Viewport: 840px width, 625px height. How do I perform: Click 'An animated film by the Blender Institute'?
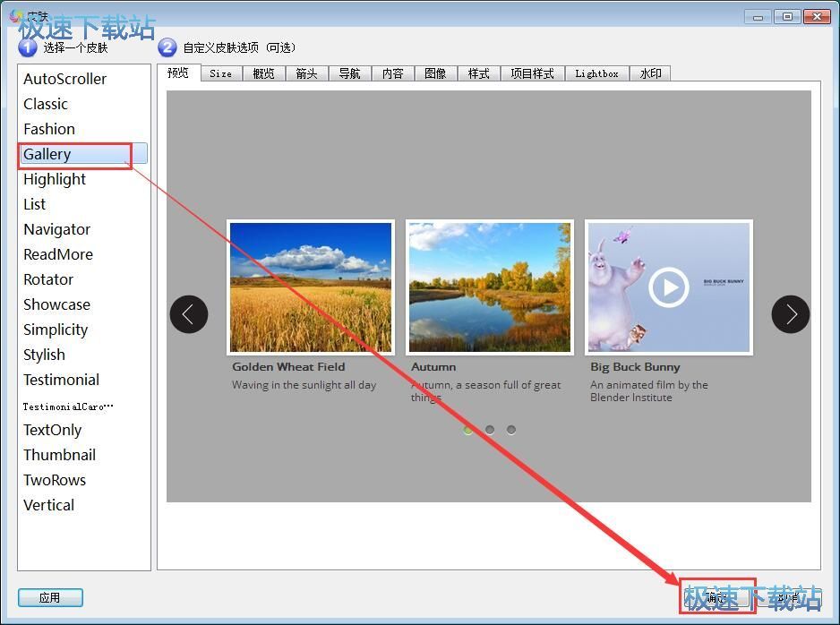[648, 391]
